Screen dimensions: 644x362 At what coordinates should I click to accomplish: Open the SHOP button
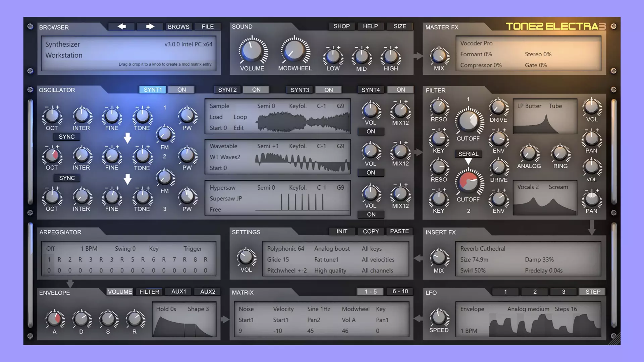pyautogui.click(x=341, y=26)
